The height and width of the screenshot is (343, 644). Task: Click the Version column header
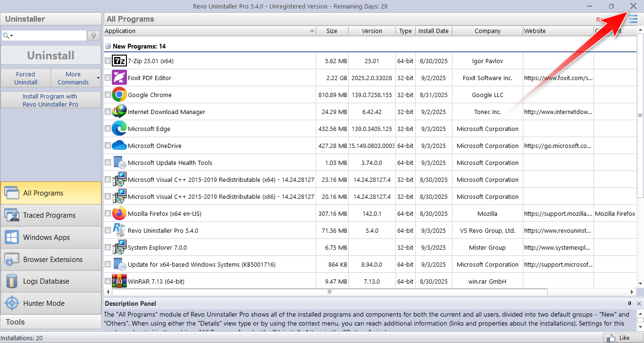pos(372,31)
